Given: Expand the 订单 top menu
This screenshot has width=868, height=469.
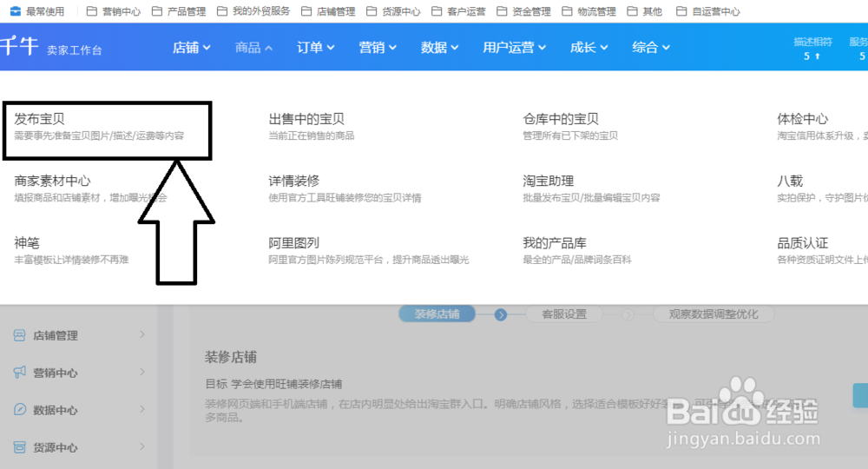Looking at the screenshot, I should [x=316, y=48].
